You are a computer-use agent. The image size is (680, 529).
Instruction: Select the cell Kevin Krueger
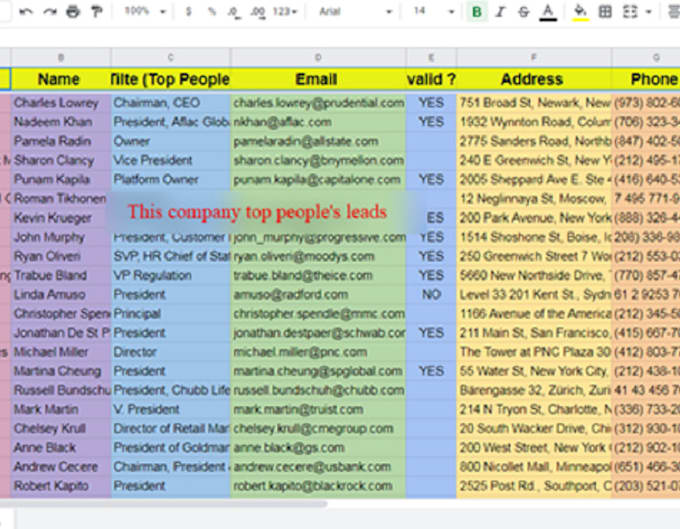coord(61,218)
